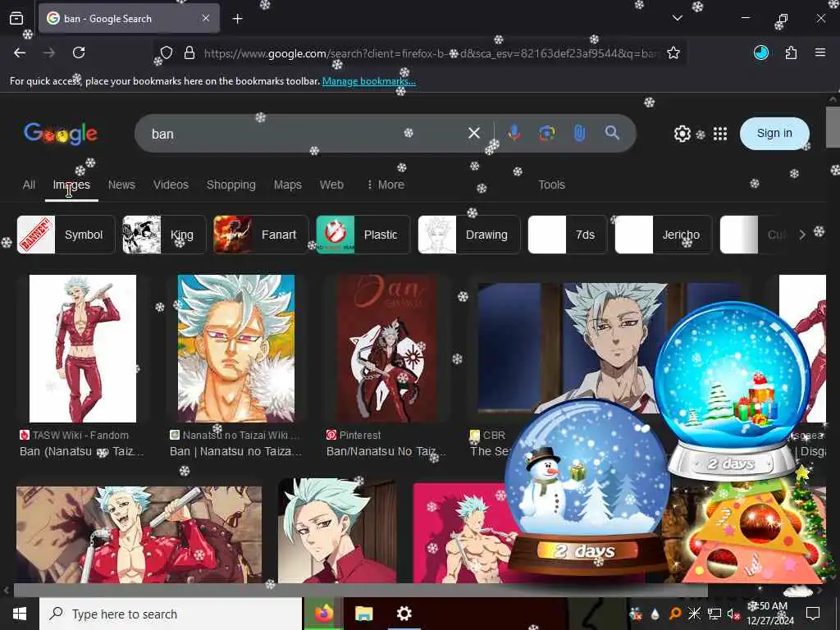Viewport: 840px width, 630px height.
Task: Open Settings from the taskbar
Action: click(404, 614)
